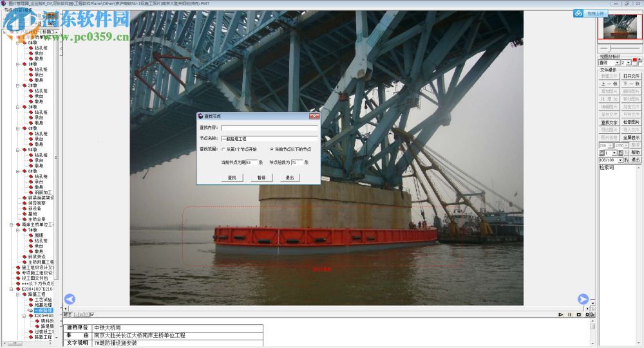Click the red node icon beside 3#墩
This screenshot has height=348, width=644.
24,107
